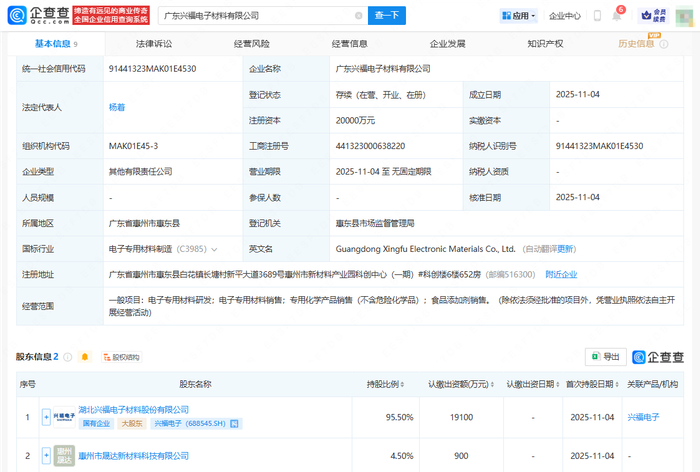Open the 股权结构 equity structure icon
Image resolution: width=700 pixels, height=472 pixels.
(120, 356)
